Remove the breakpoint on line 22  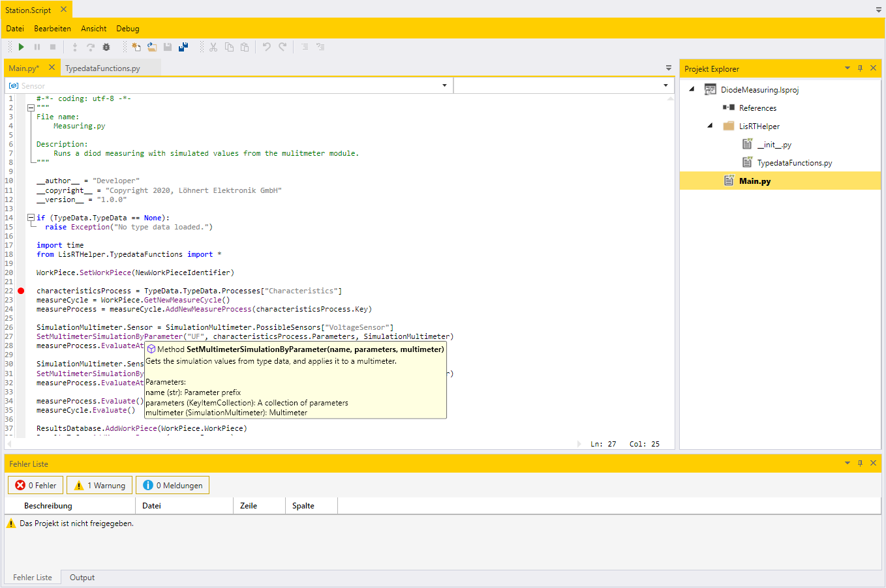21,291
